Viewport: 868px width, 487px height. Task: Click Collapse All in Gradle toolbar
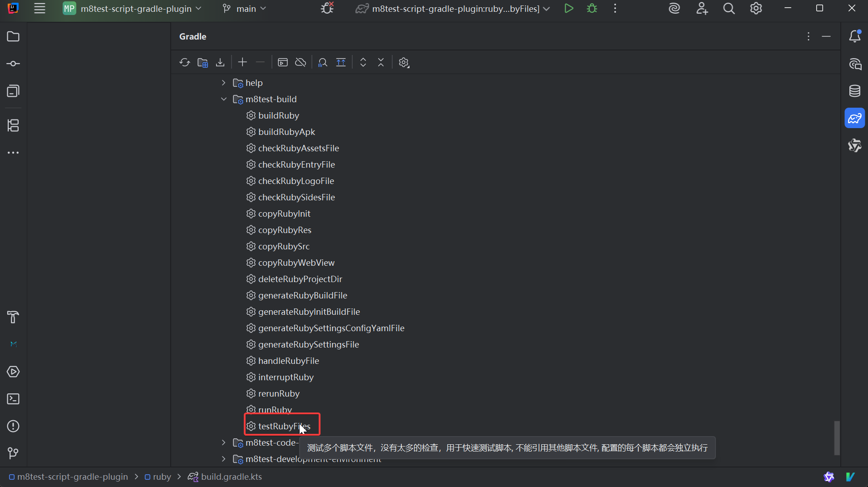pyautogui.click(x=381, y=63)
